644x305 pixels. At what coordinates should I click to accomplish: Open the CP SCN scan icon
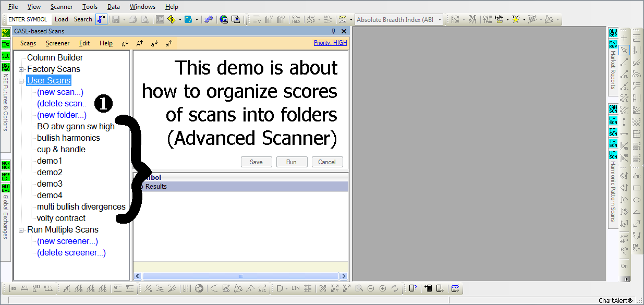(613, 120)
